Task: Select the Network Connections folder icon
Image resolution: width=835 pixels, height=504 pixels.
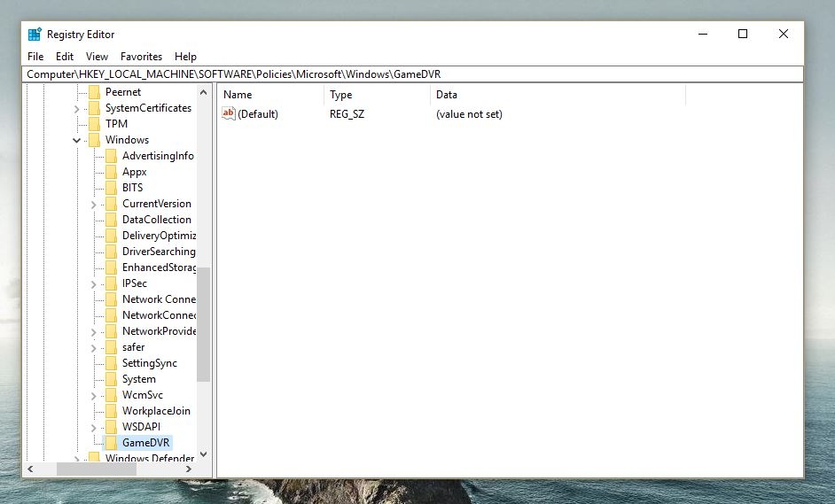Action: [112, 299]
